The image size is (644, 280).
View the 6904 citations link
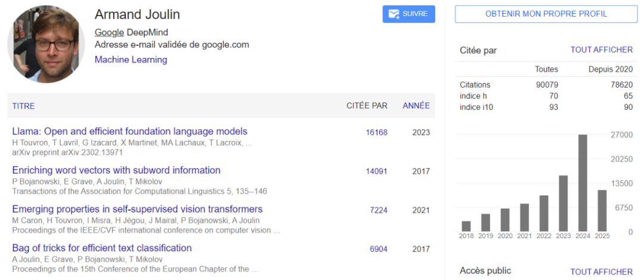point(379,249)
